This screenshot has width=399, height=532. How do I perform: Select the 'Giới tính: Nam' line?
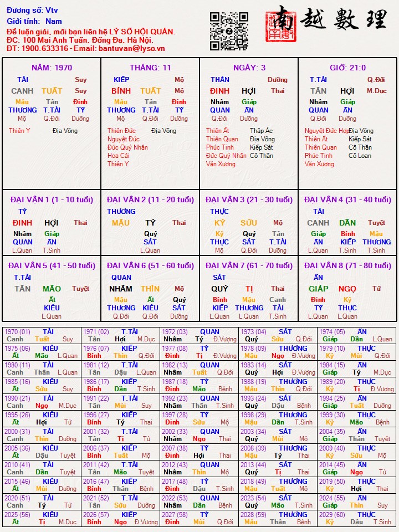pyautogui.click(x=34, y=21)
